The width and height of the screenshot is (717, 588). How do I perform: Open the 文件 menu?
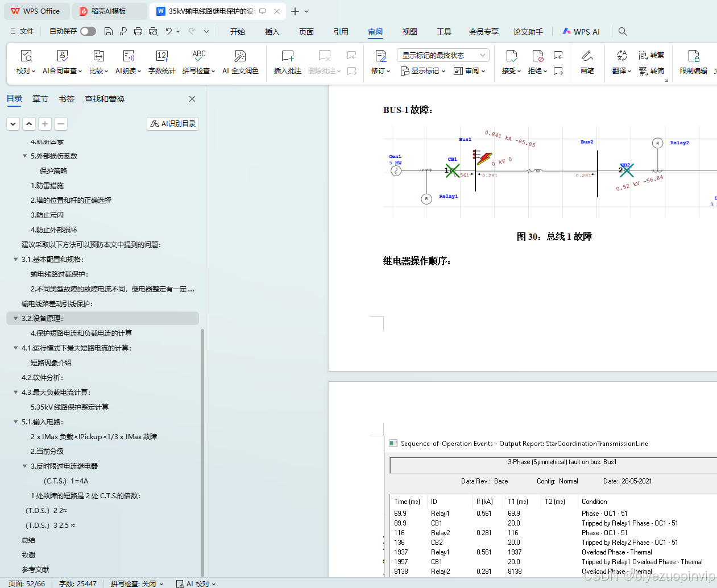(22, 31)
